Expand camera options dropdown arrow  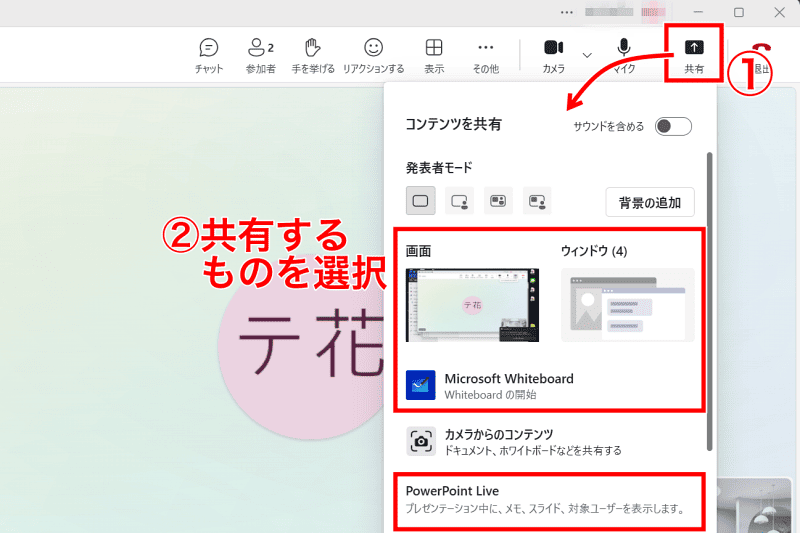click(587, 54)
